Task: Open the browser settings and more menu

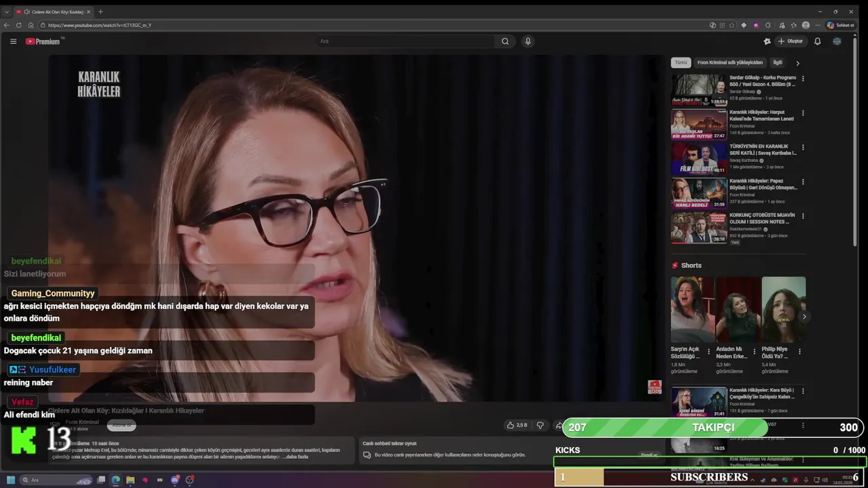Action: click(x=817, y=25)
